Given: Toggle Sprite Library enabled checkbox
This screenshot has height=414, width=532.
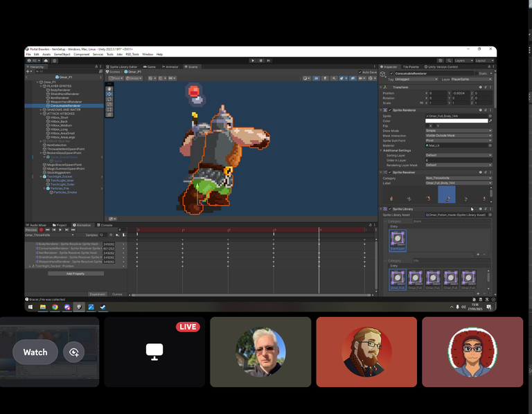Looking at the screenshot, I should coord(389,209).
